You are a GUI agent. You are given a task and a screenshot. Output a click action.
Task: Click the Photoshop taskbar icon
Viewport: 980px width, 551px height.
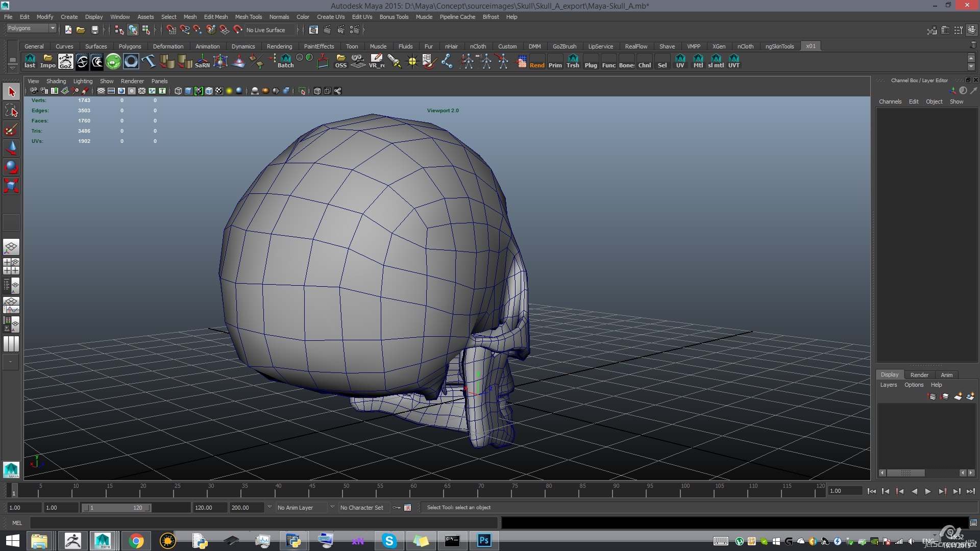tap(484, 540)
